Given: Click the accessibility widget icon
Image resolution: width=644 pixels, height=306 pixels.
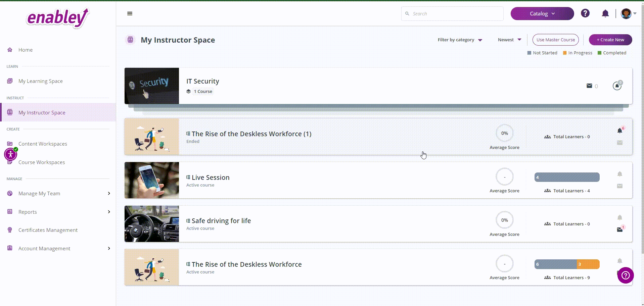Looking at the screenshot, I should pos(11,154).
